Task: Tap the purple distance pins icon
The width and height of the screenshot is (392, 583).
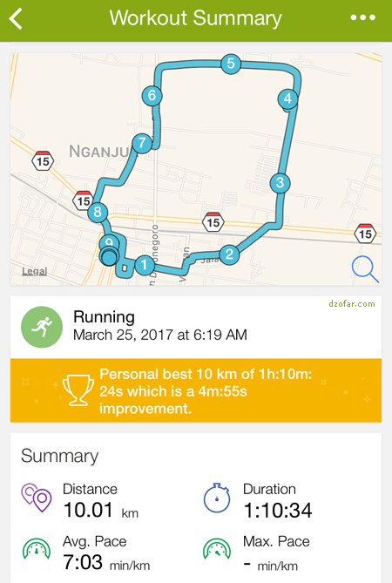Action: tap(37, 498)
